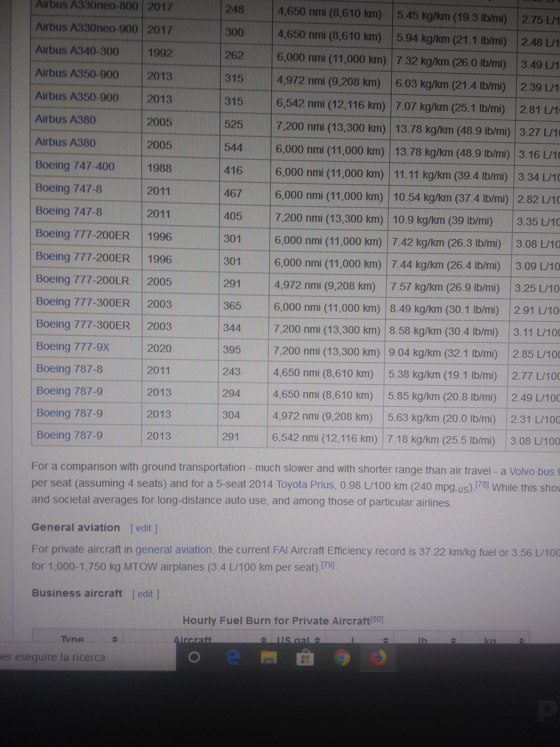Sort private aircraft table by Type
Viewport: 560px width, 747px height.
(115, 639)
